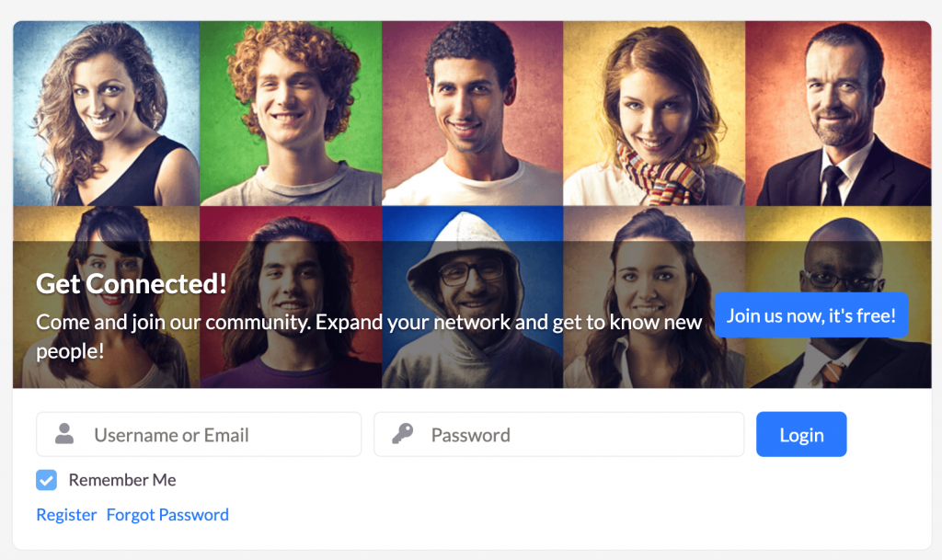Image resolution: width=942 pixels, height=560 pixels.
Task: Select the portrait of man in black tie
Action: click(x=839, y=113)
